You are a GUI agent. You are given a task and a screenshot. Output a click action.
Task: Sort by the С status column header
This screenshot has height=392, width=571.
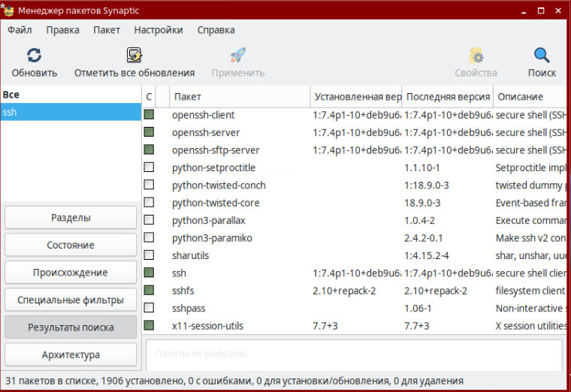(x=149, y=97)
